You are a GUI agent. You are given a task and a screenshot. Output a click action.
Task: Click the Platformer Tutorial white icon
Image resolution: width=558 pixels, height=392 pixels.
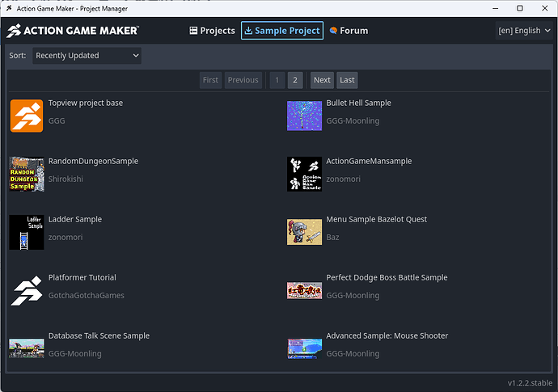tap(27, 291)
